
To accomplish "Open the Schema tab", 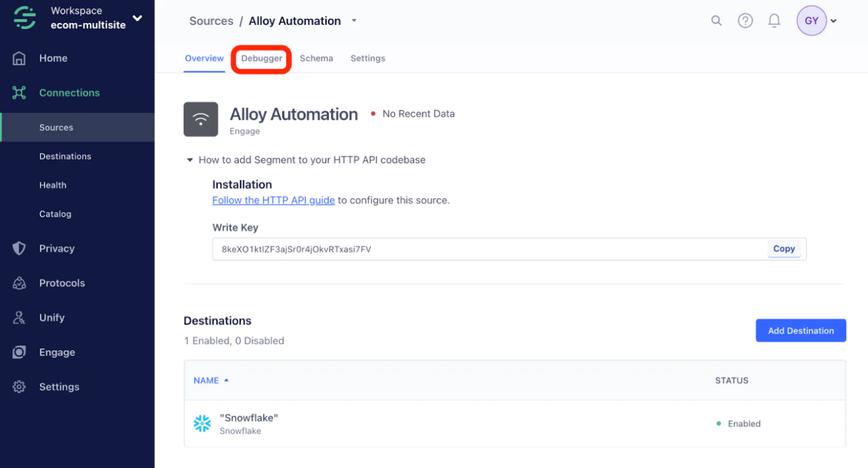I will point(316,58).
